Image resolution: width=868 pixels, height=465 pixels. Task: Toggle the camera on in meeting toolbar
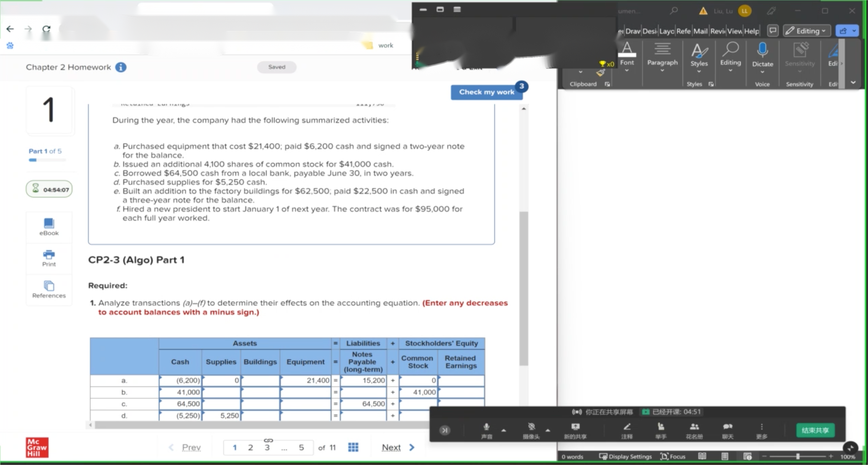coord(531,430)
